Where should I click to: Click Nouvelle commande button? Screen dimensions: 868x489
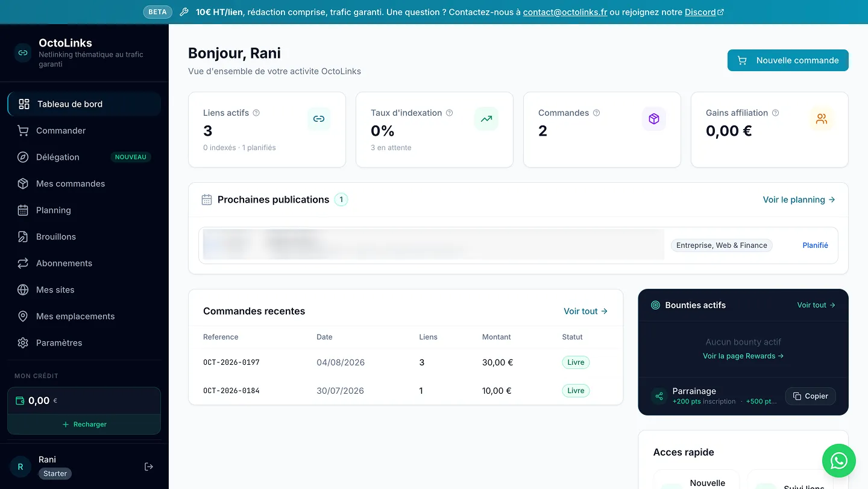788,60
